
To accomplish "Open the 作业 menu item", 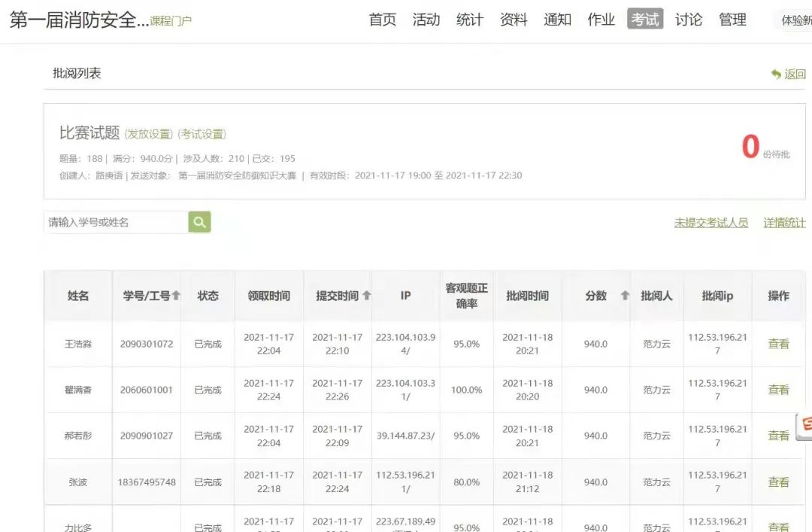I will [601, 20].
